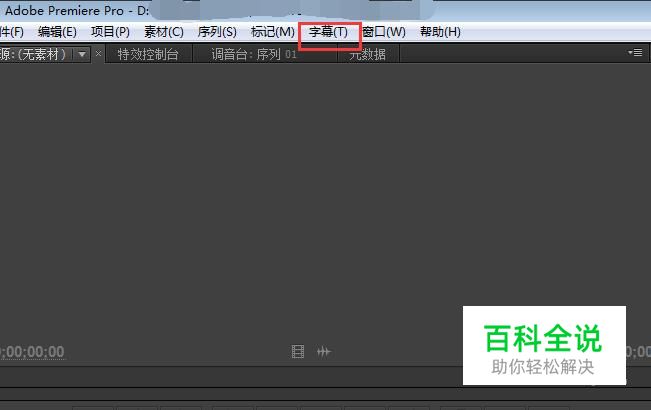Image resolution: width=651 pixels, height=410 pixels.
Task: Open the 帮助(H) menu
Action: (440, 32)
